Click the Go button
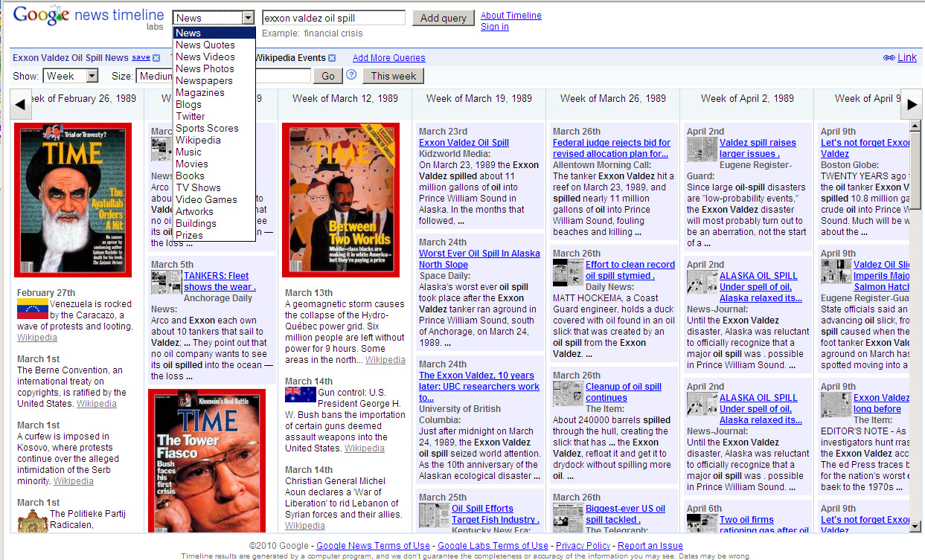 [328, 76]
